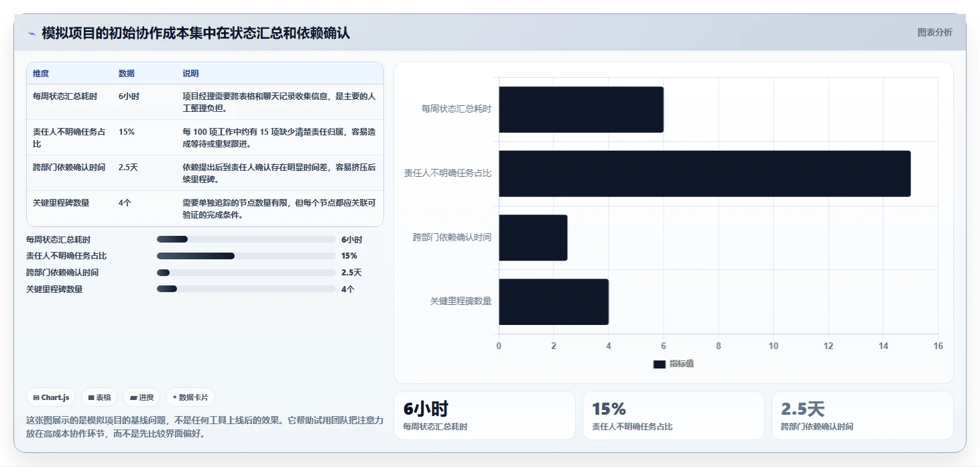The width and height of the screenshot is (980, 467).
Task: Click the 4个 value in table
Action: (x=125, y=203)
